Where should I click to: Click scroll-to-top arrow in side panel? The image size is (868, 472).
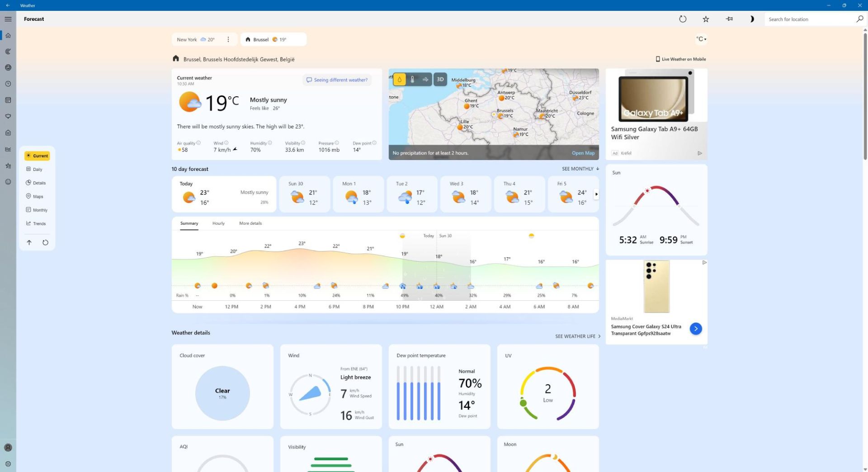(29, 243)
